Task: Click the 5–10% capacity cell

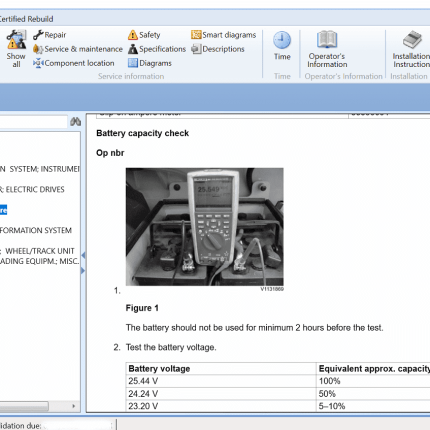Action: [x=373, y=406]
